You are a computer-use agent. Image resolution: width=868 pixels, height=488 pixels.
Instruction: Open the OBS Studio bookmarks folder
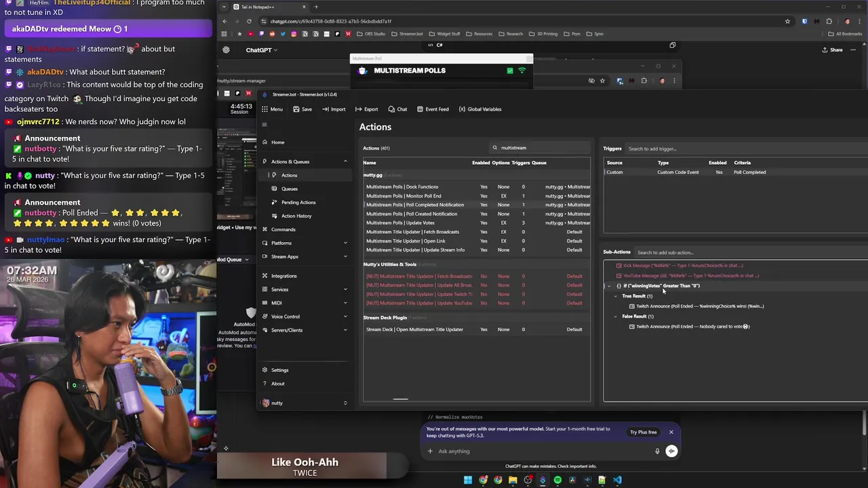click(x=372, y=34)
